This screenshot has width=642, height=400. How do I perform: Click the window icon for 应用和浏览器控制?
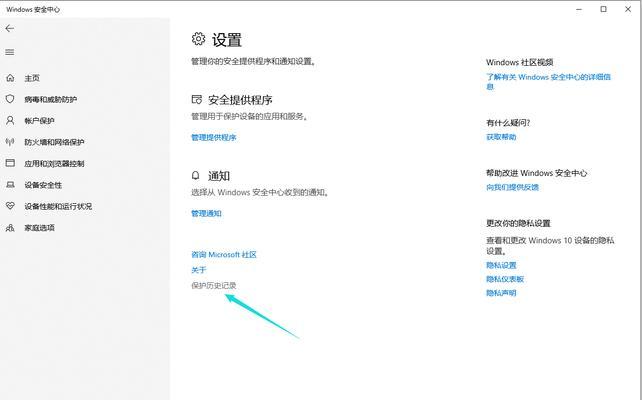tap(10, 163)
